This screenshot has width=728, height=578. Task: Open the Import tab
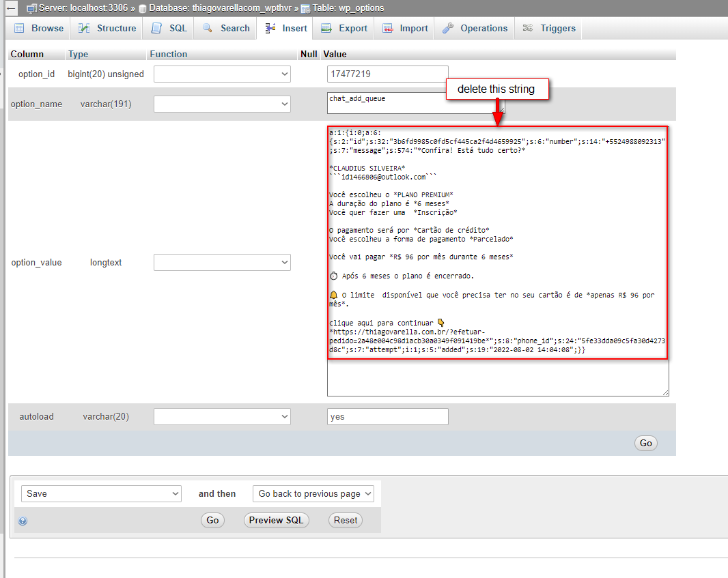tap(405, 28)
